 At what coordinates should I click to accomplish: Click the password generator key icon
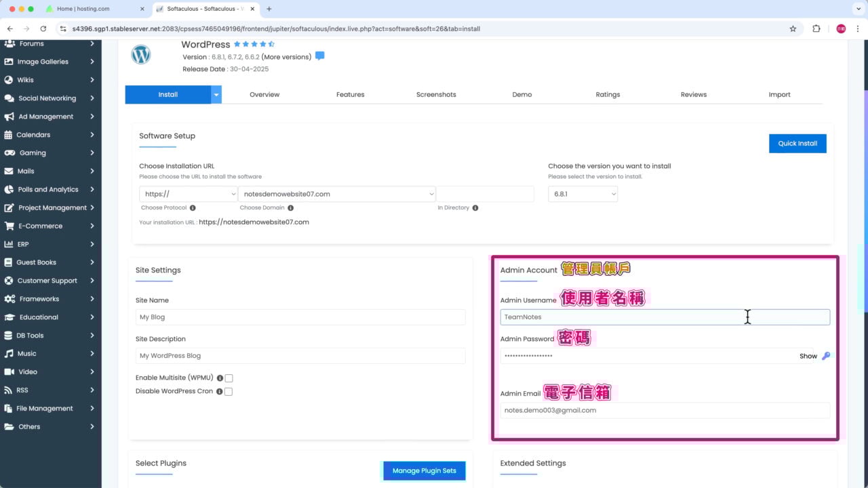(825, 356)
